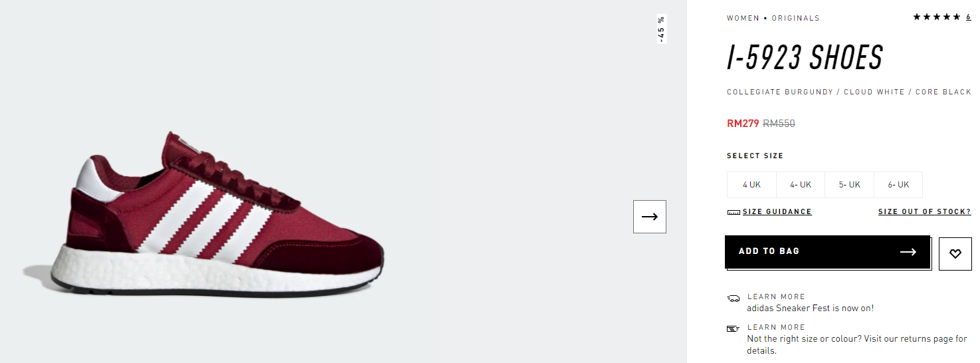Open the Size Guidance link
980x363 pixels.
click(x=777, y=211)
